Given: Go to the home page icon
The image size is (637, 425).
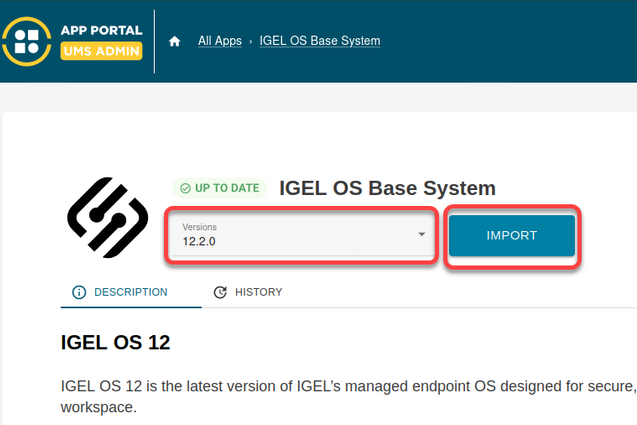Looking at the screenshot, I should pyautogui.click(x=175, y=41).
